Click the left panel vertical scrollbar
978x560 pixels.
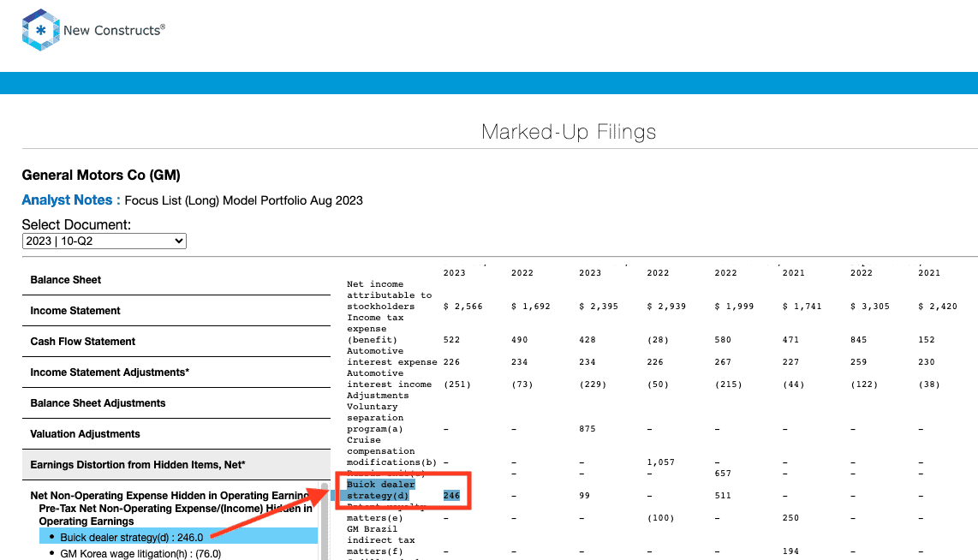[325, 522]
